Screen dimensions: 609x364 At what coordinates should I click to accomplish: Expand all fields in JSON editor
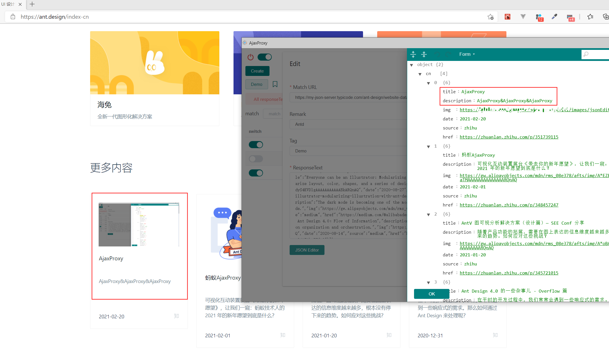(413, 54)
